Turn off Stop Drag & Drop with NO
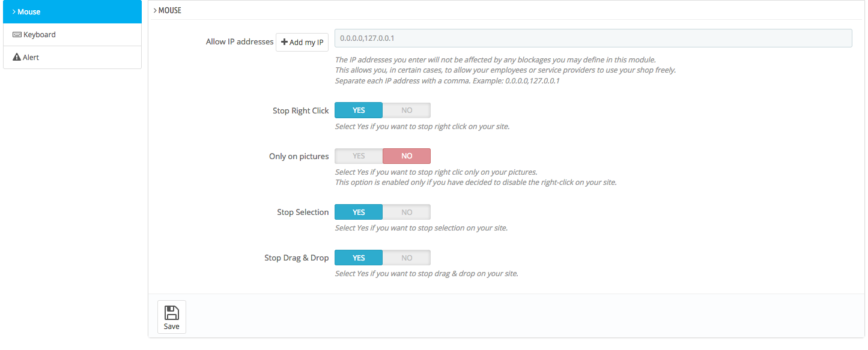The image size is (868, 350). pyautogui.click(x=407, y=258)
